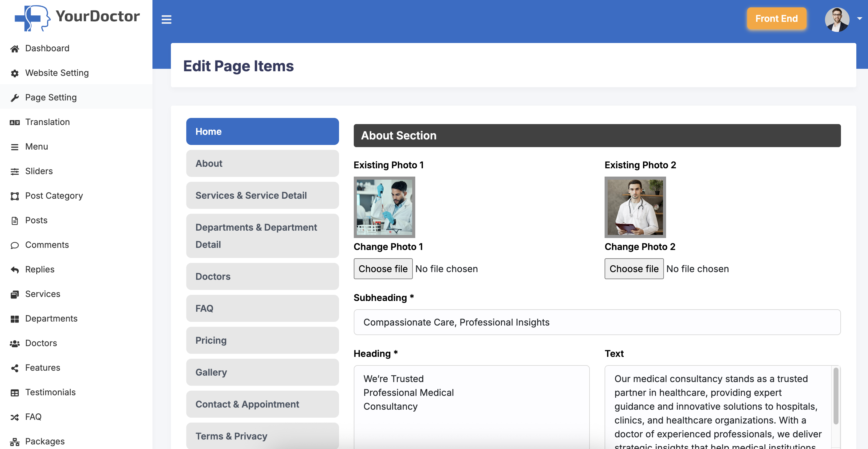Screen dimensions: 868x449
Task: Click the Dashboard home icon in sidebar
Action: pyautogui.click(x=14, y=49)
